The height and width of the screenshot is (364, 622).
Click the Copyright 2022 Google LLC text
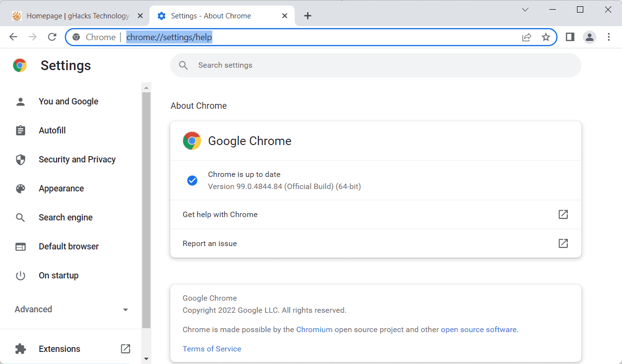click(x=265, y=310)
